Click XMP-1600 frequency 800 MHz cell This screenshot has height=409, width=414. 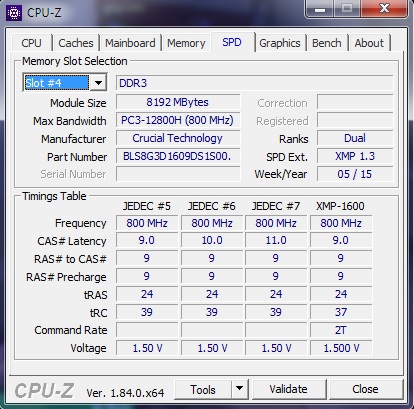point(341,223)
